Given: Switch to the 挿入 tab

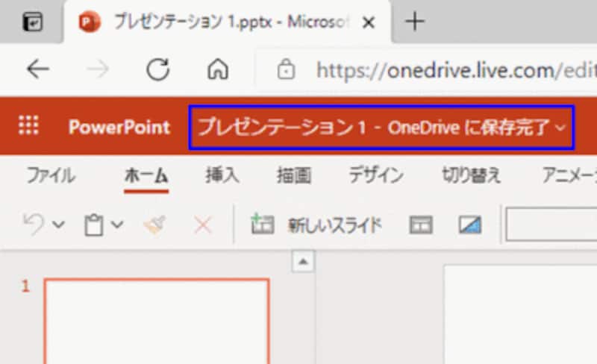Looking at the screenshot, I should 222,175.
